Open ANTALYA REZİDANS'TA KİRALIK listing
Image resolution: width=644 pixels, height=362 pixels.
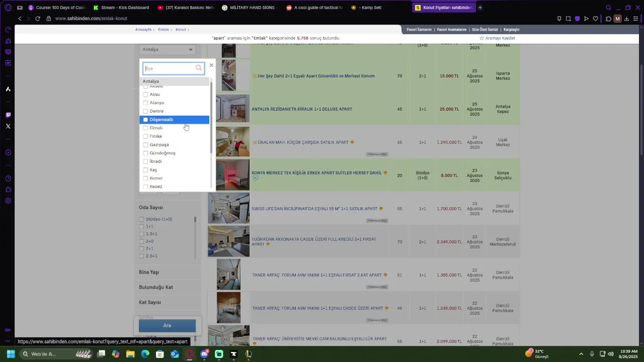302,109
